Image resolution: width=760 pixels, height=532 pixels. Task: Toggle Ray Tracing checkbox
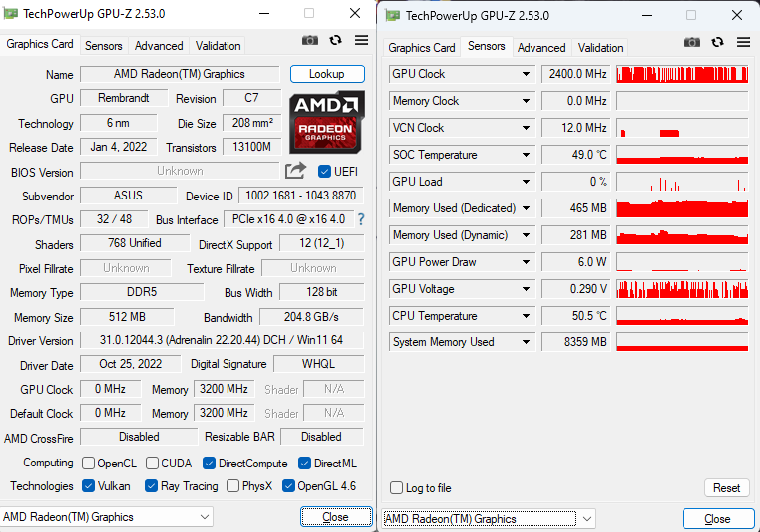coord(151,486)
